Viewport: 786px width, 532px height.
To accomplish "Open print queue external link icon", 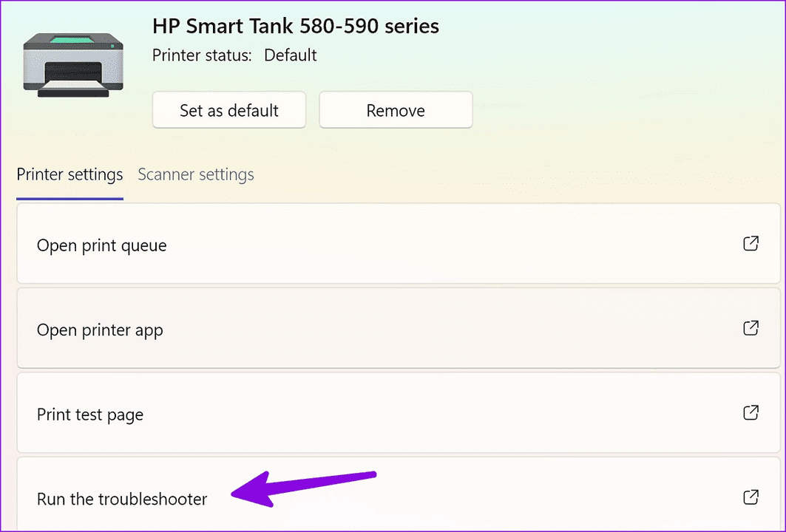I will pos(751,244).
